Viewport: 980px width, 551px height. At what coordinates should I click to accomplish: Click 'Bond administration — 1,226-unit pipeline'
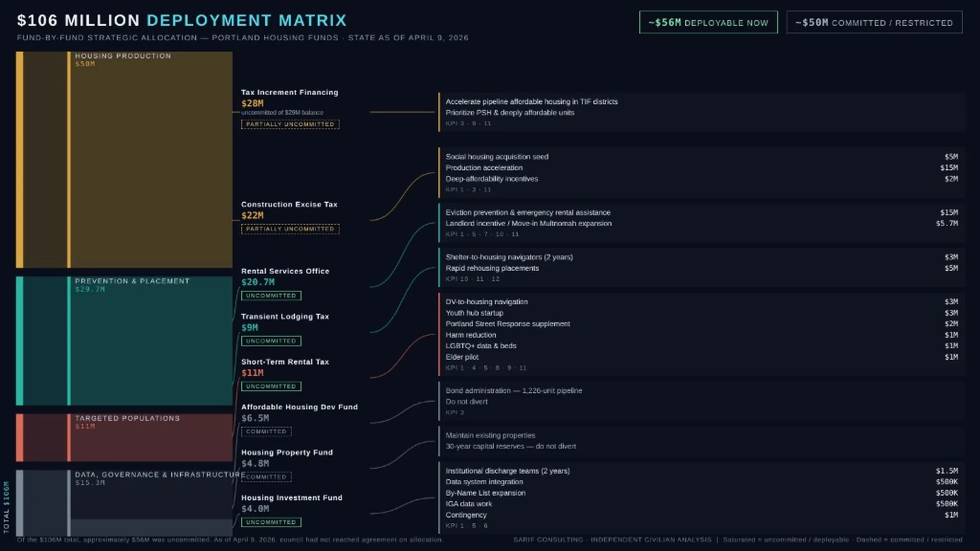(x=513, y=391)
